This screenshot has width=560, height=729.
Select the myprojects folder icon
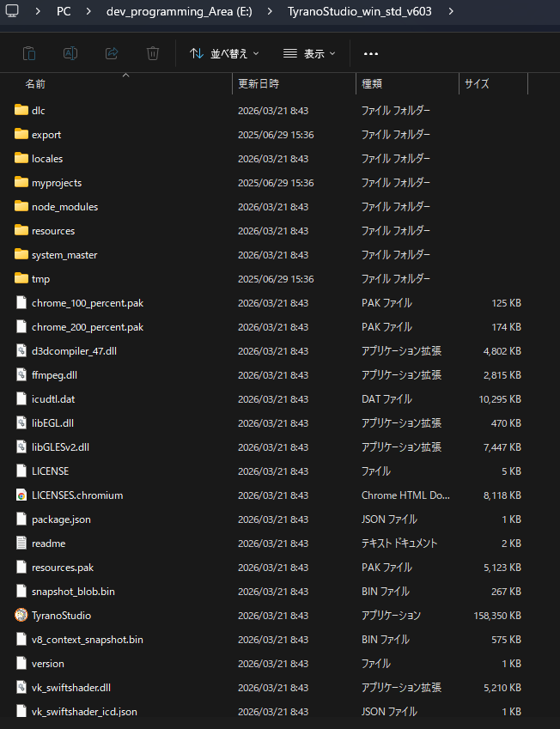[21, 183]
